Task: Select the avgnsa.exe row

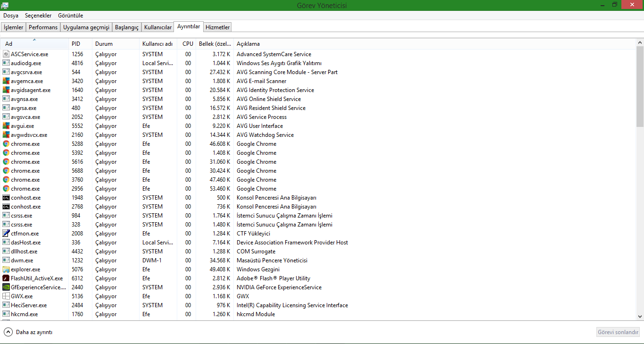Action: tap(319, 99)
